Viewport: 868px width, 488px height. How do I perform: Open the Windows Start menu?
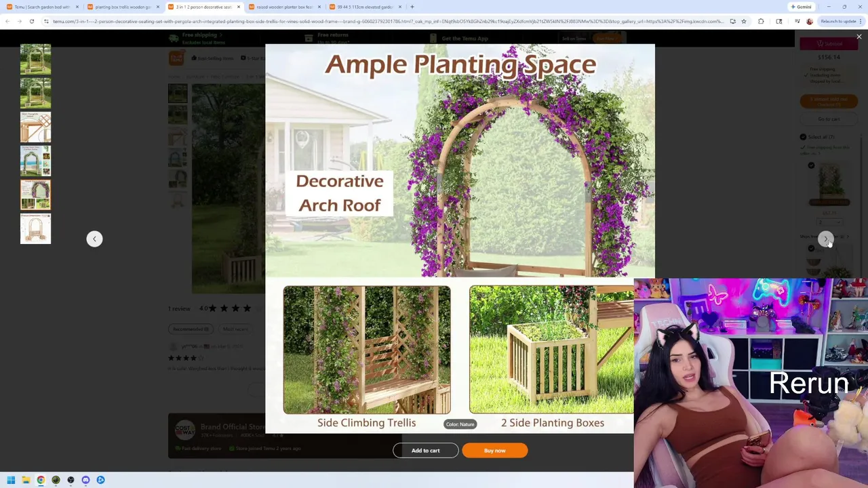point(11,480)
